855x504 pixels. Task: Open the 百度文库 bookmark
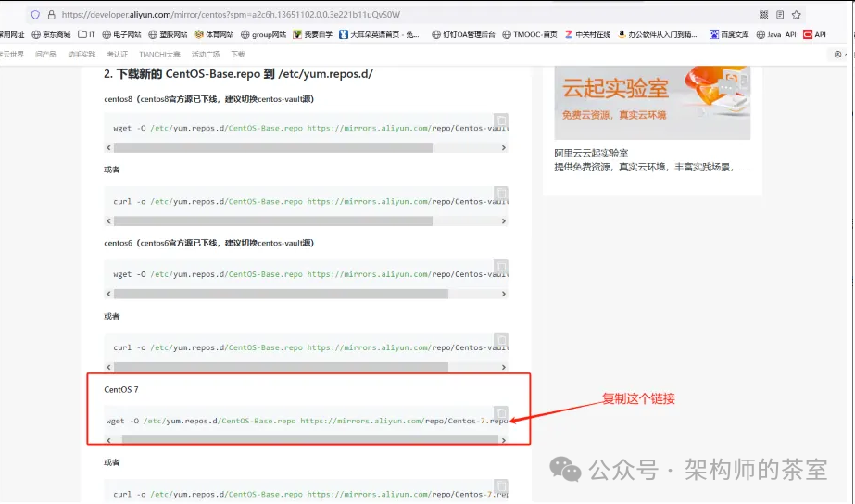[729, 34]
